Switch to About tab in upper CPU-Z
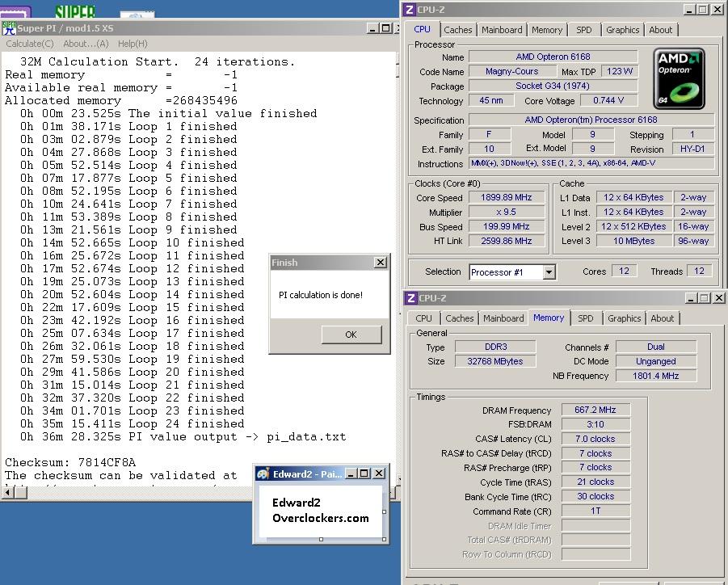The width and height of the screenshot is (728, 585). pos(661,30)
